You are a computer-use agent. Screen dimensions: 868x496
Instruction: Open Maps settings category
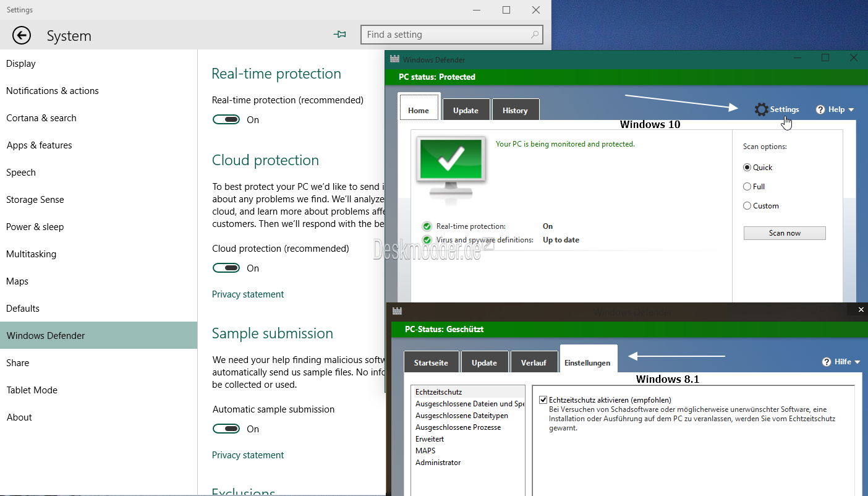click(98, 281)
